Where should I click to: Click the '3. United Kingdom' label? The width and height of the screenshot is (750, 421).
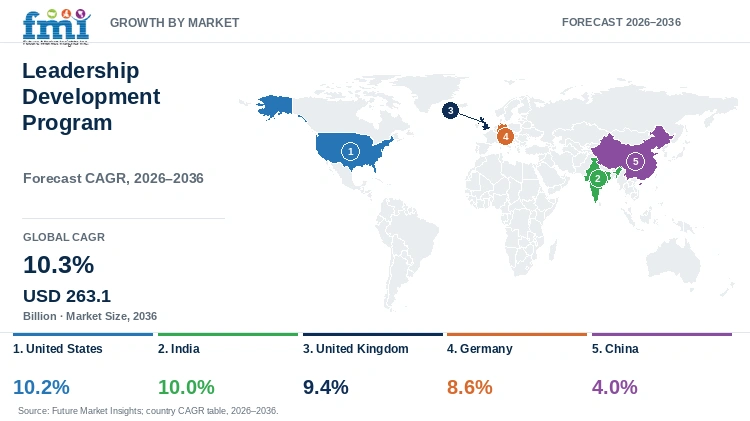355,349
